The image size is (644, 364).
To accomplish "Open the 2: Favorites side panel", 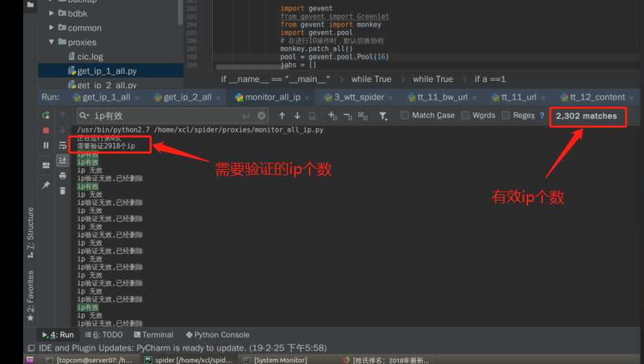I will tap(30, 295).
